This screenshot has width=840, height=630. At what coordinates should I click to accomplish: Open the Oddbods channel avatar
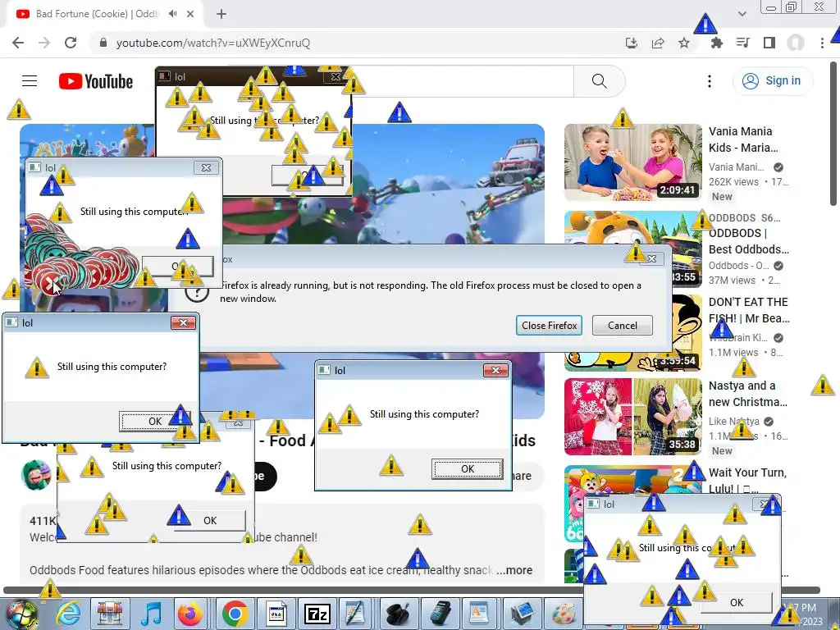(x=36, y=475)
